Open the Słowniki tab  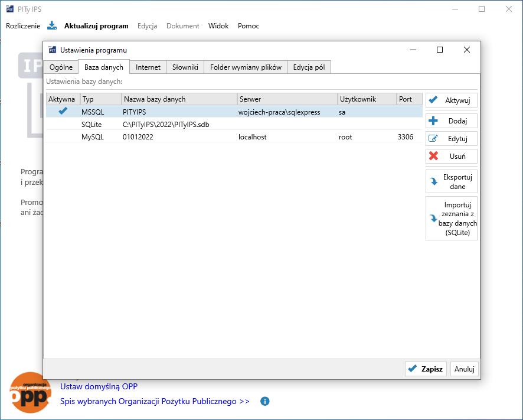click(x=185, y=67)
